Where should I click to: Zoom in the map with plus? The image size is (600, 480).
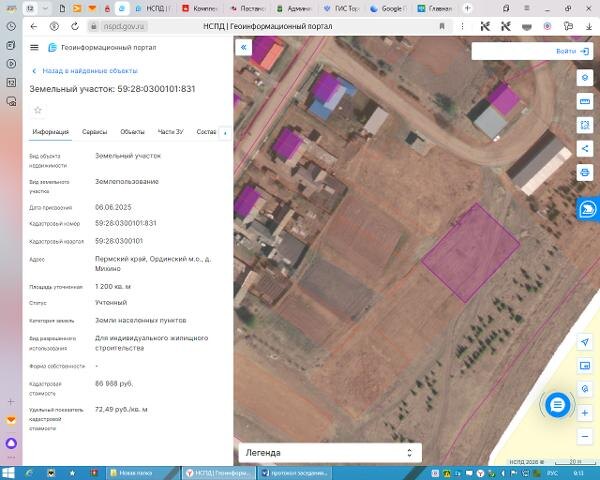point(585,413)
